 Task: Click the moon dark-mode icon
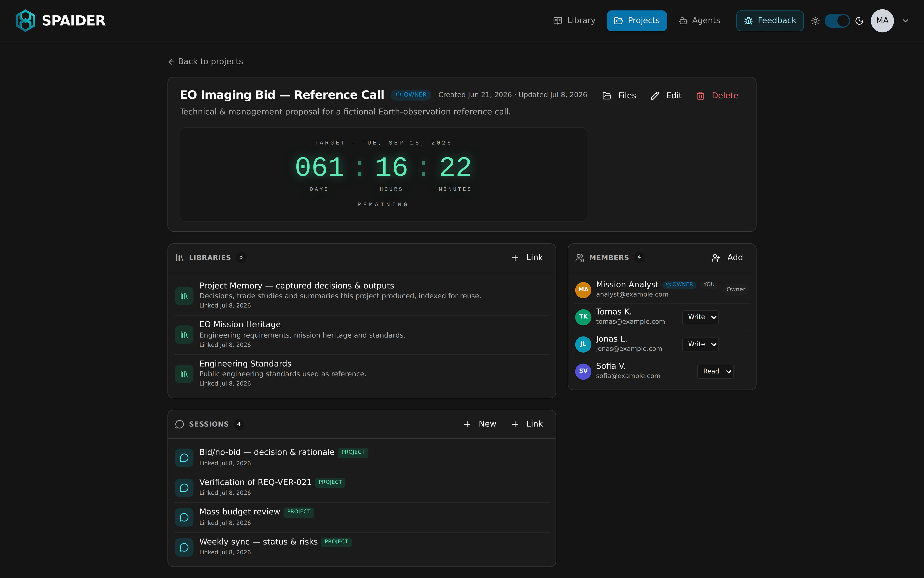859,21
